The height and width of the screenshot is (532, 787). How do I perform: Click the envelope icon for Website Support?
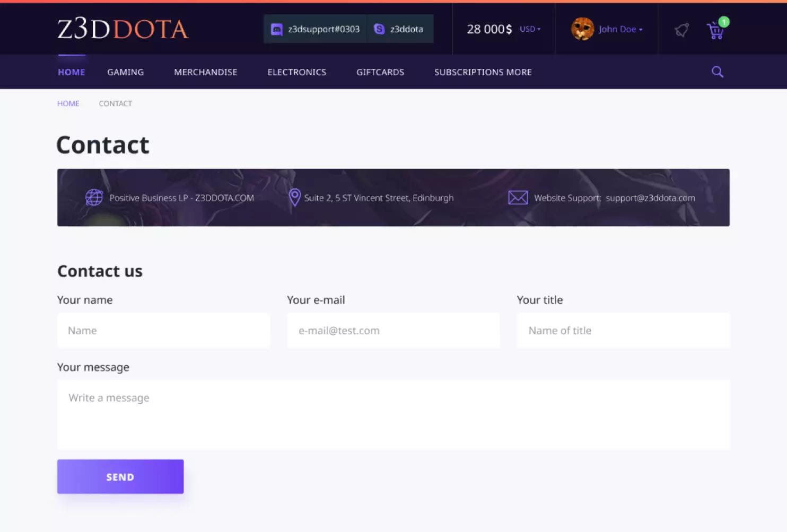(x=518, y=198)
